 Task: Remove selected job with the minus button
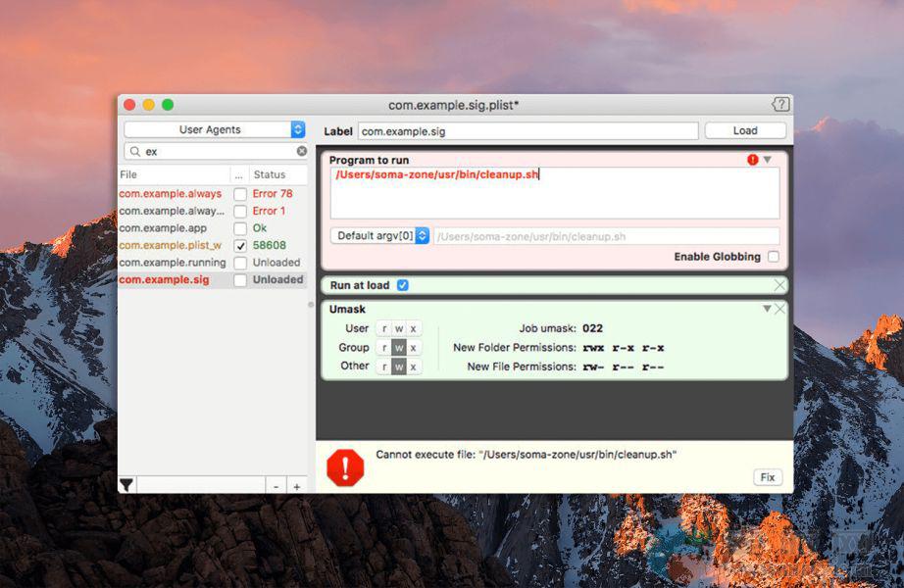point(276,486)
